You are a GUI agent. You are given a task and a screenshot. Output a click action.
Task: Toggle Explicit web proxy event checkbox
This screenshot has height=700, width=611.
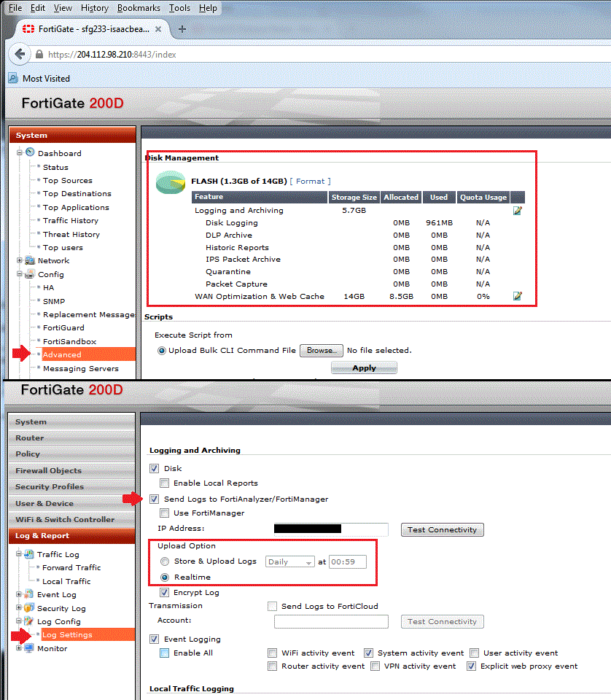pyautogui.click(x=471, y=666)
